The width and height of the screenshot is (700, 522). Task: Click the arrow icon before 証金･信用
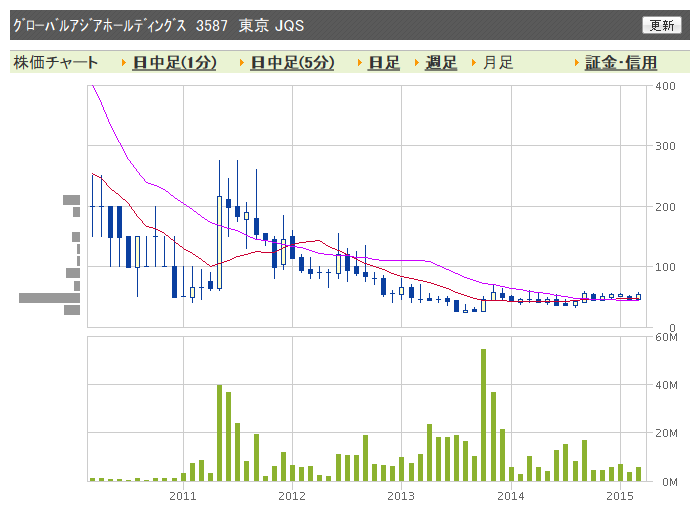[x=577, y=63]
